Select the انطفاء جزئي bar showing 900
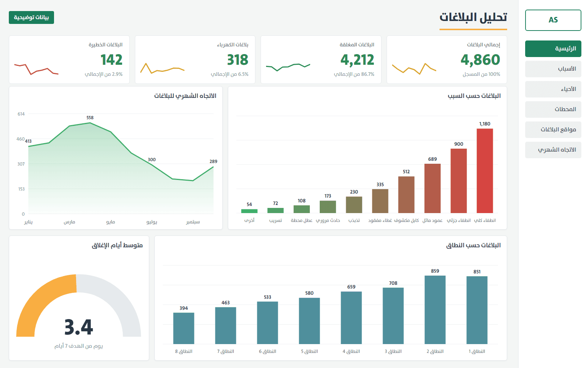This screenshot has width=588, height=368. click(x=459, y=181)
